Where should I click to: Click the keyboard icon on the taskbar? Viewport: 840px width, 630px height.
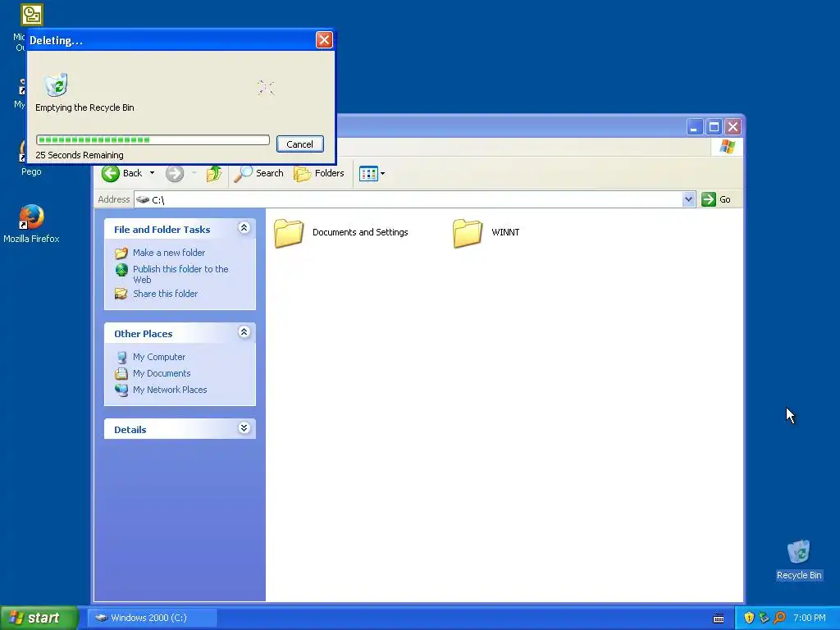(x=719, y=619)
